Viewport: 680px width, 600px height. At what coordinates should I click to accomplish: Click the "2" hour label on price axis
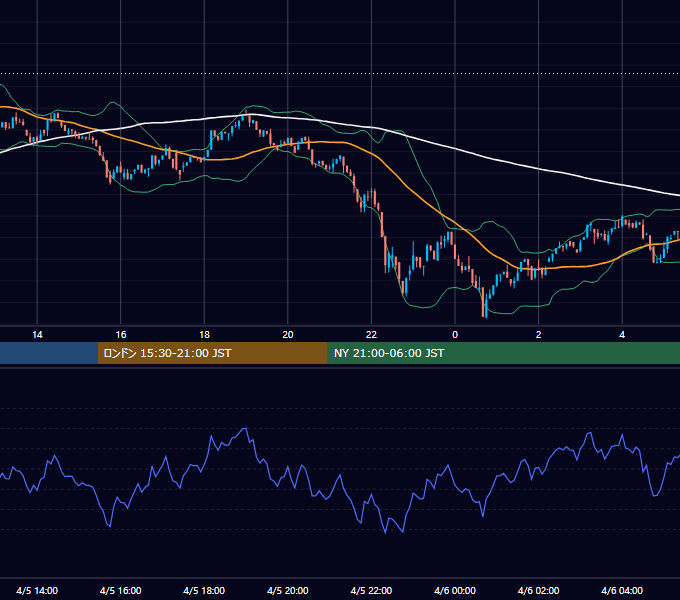539,335
